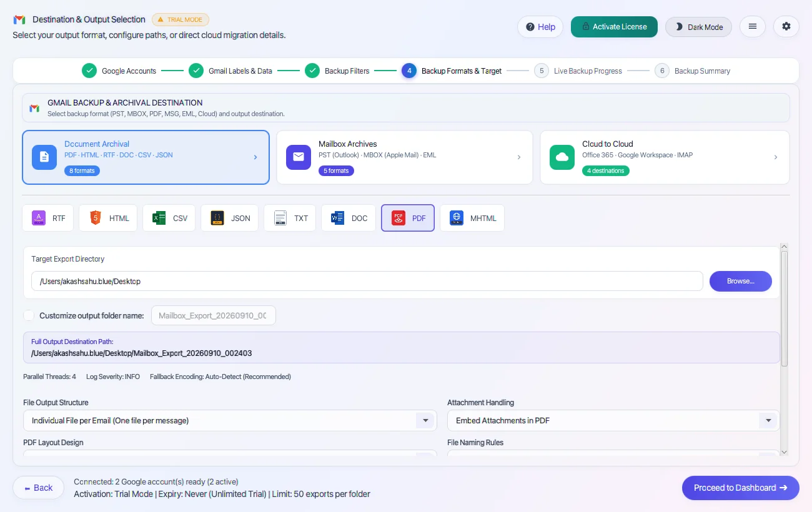This screenshot has height=512, width=812.
Task: Open the Backup Summary step
Action: 692,71
